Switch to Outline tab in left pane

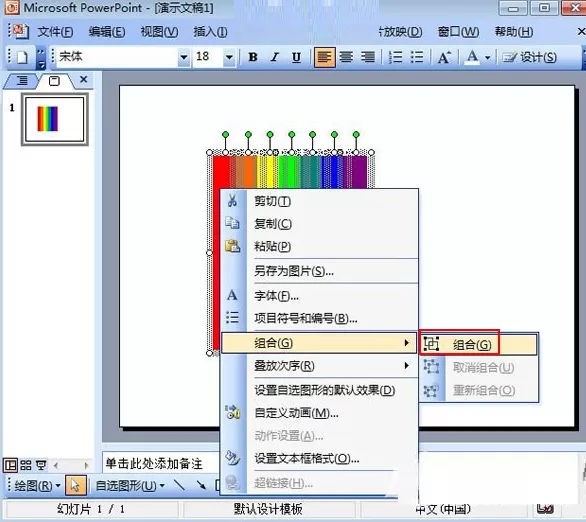(x=22, y=80)
